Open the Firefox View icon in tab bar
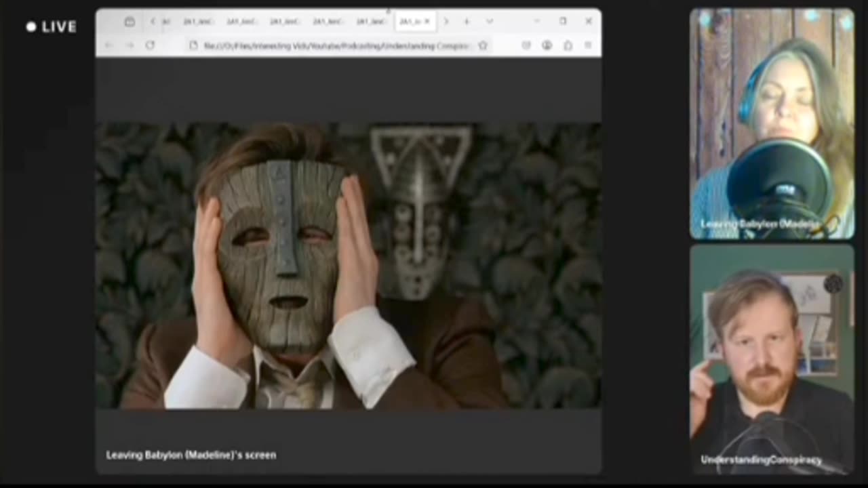The image size is (868, 488). click(x=130, y=22)
